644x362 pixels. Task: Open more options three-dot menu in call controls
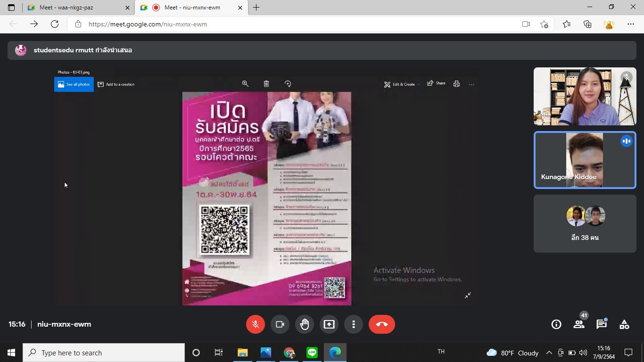coord(354,324)
